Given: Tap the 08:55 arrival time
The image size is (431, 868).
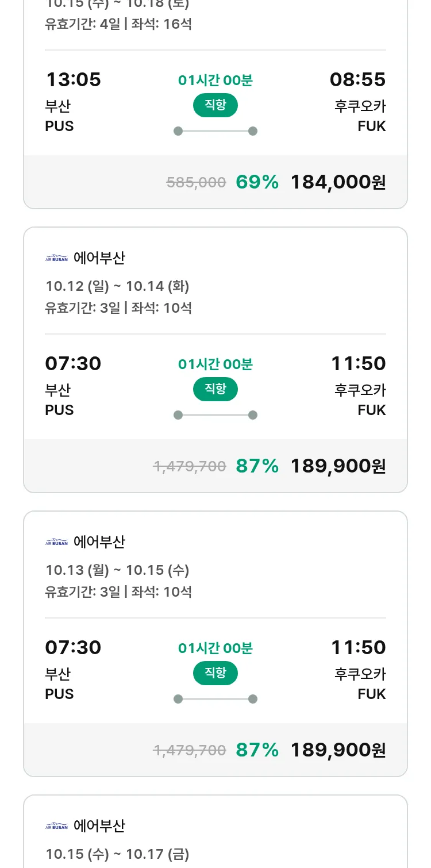Looking at the screenshot, I should 357,80.
